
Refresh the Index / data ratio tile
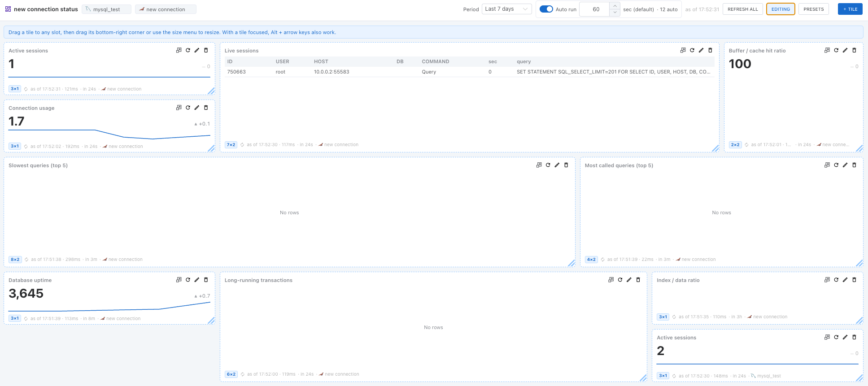pyautogui.click(x=836, y=280)
